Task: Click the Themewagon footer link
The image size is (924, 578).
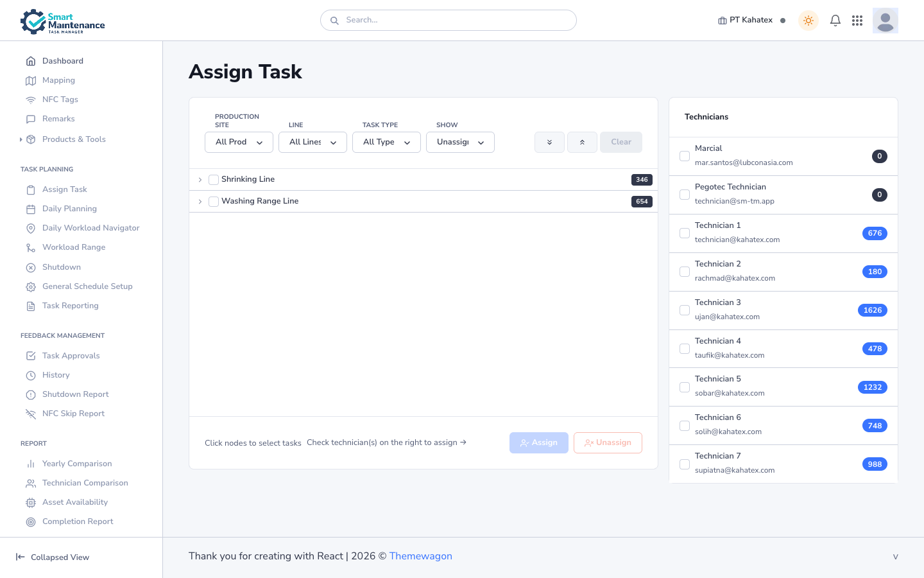Action: pyautogui.click(x=420, y=556)
